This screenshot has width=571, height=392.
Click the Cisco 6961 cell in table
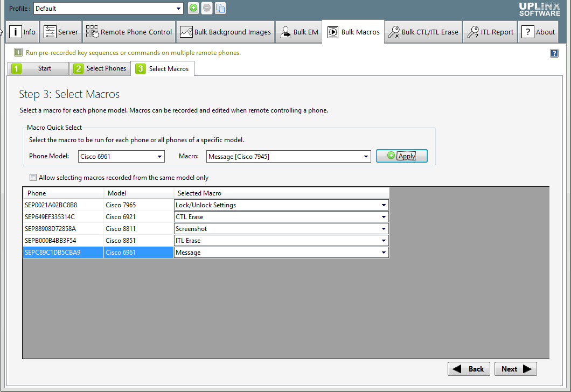139,252
